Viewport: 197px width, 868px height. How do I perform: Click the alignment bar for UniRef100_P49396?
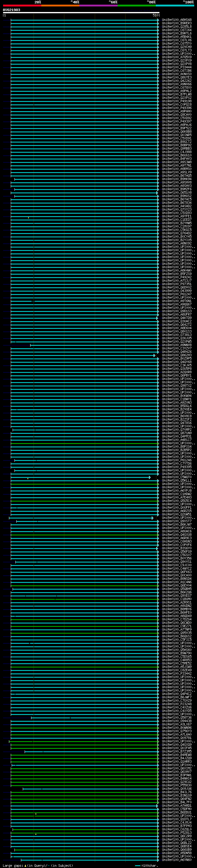tap(85, 108)
